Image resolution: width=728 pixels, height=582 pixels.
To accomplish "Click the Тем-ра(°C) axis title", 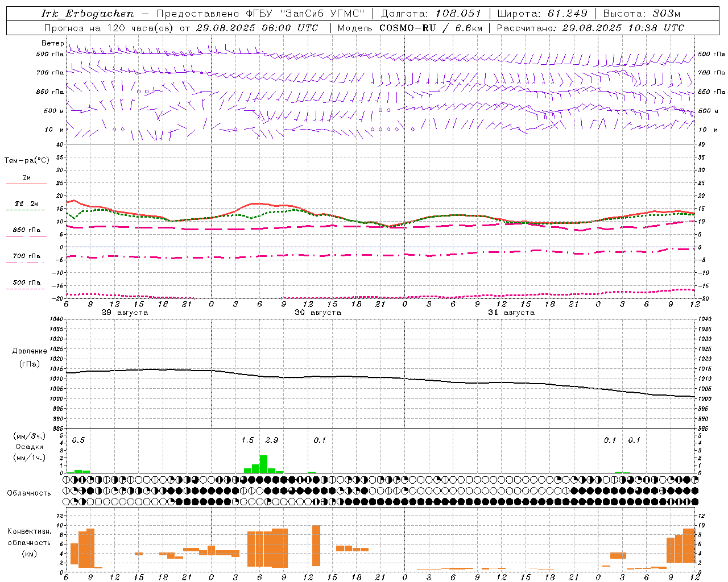I will pos(27,161).
